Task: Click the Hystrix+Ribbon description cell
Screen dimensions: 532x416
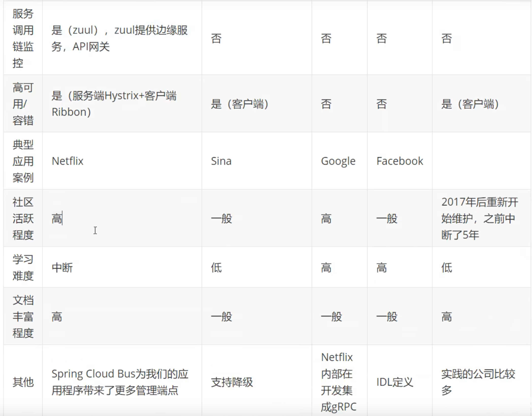Action: click(x=114, y=104)
